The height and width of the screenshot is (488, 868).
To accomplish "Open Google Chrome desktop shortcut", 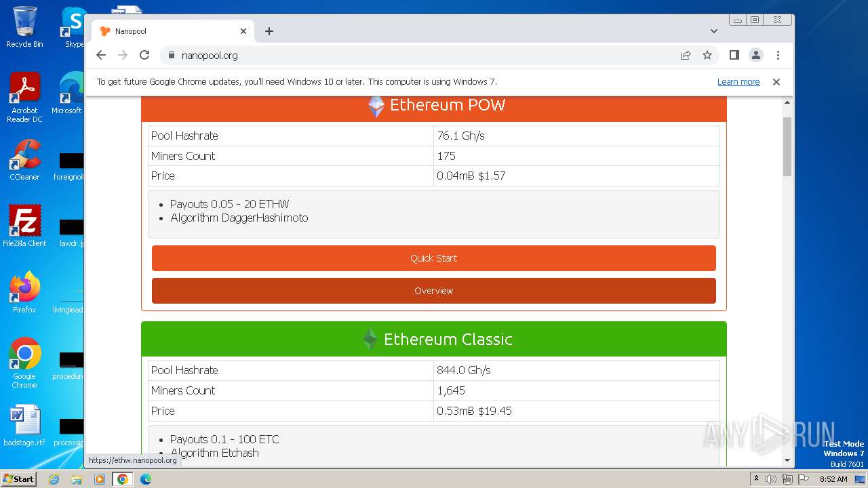I will pos(24,363).
